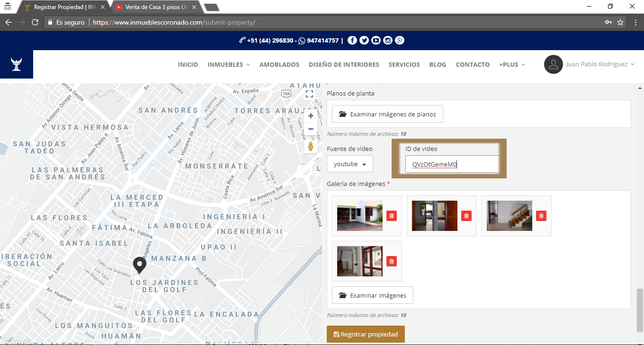Click the Registrar propiedad button
The width and height of the screenshot is (644, 345).
click(366, 334)
